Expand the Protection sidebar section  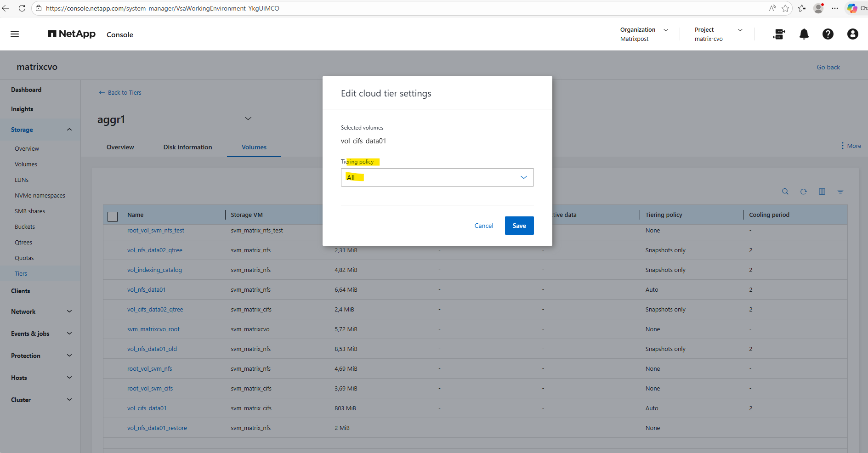tap(69, 356)
